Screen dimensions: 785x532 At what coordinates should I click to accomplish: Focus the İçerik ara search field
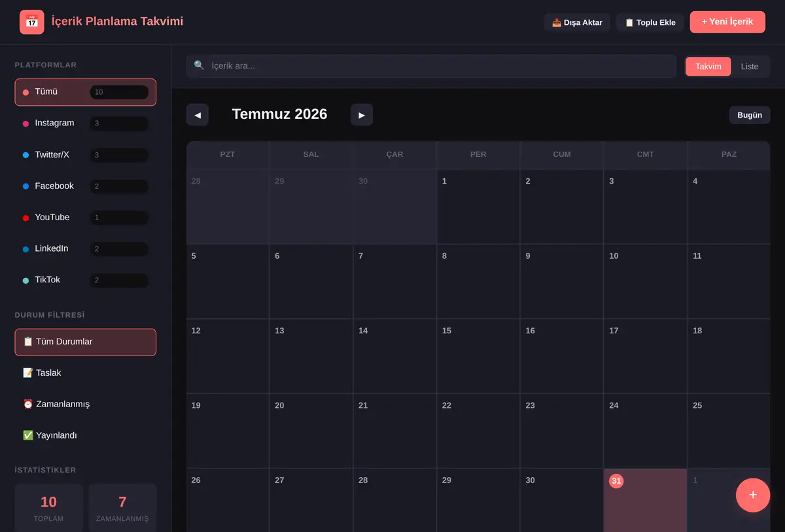pyautogui.click(x=432, y=66)
